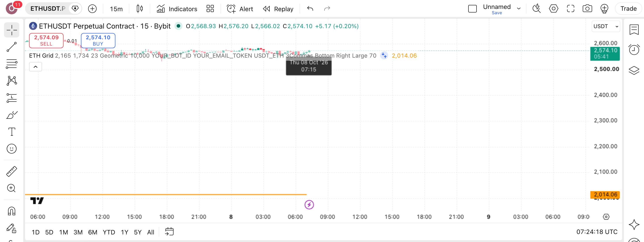Open ETHUSDT.P symbol search
Image resolution: width=644 pixels, height=242 pixels.
pyautogui.click(x=48, y=9)
